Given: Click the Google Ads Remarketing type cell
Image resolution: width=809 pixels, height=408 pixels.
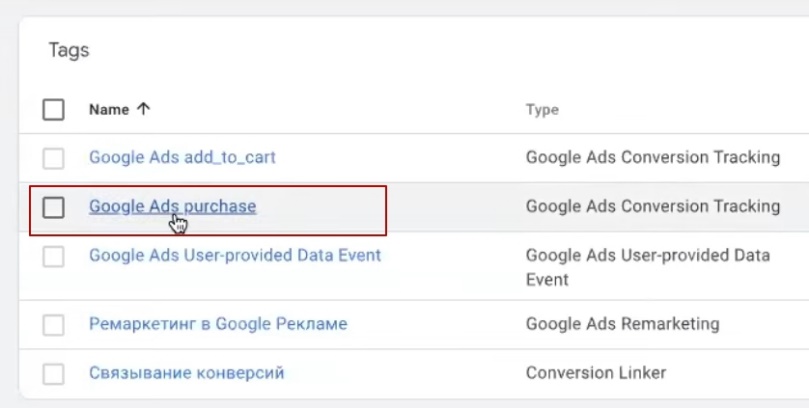Looking at the screenshot, I should [622, 323].
